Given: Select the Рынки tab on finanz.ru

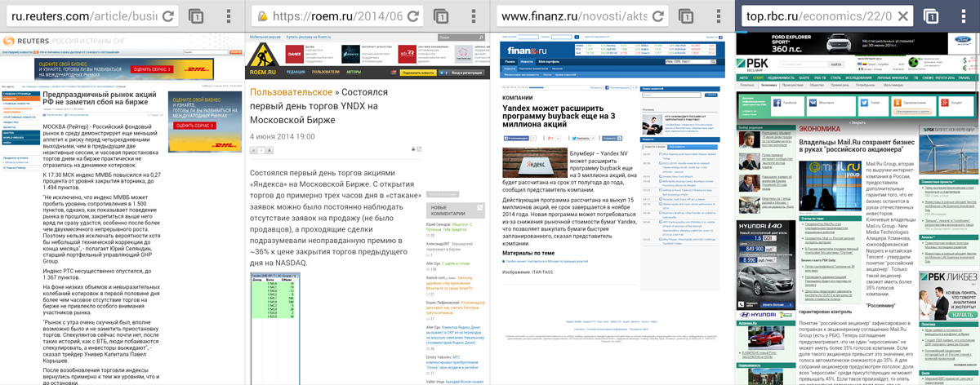Looking at the screenshot, I should [x=510, y=62].
